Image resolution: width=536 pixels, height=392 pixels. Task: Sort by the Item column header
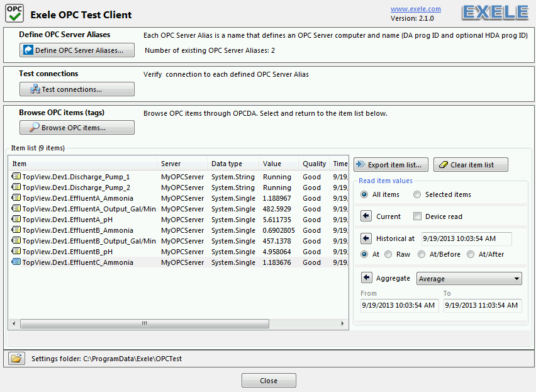pos(82,164)
